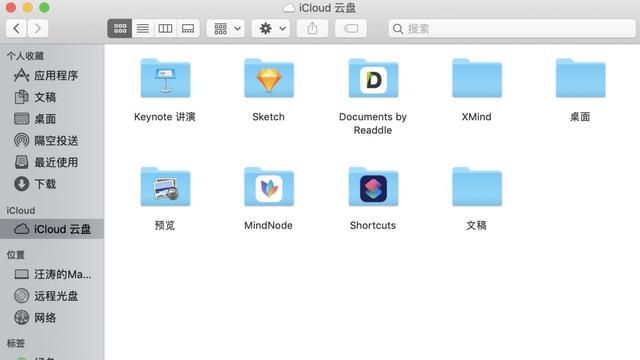Switch to gallery view

coord(188,29)
